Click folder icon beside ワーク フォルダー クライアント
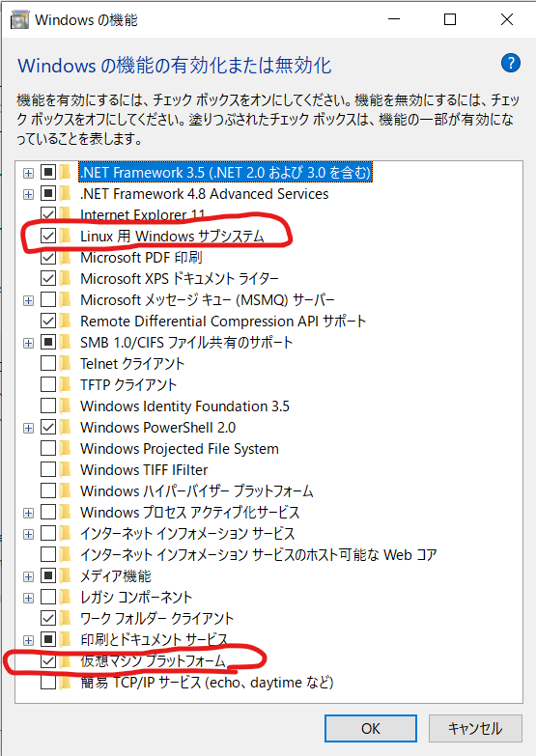 pos(65,618)
